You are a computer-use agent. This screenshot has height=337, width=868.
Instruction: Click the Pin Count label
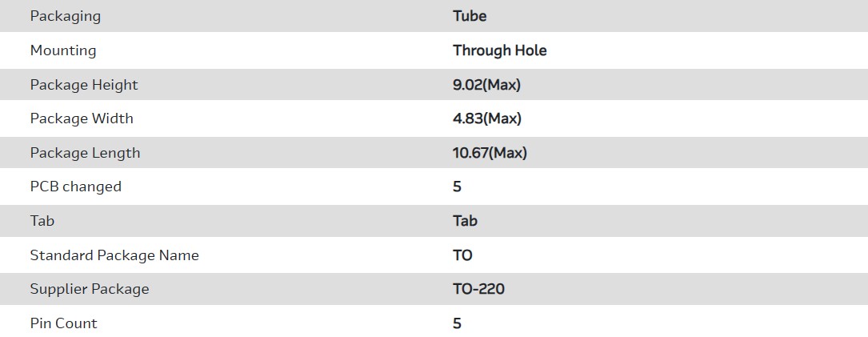[x=64, y=323]
